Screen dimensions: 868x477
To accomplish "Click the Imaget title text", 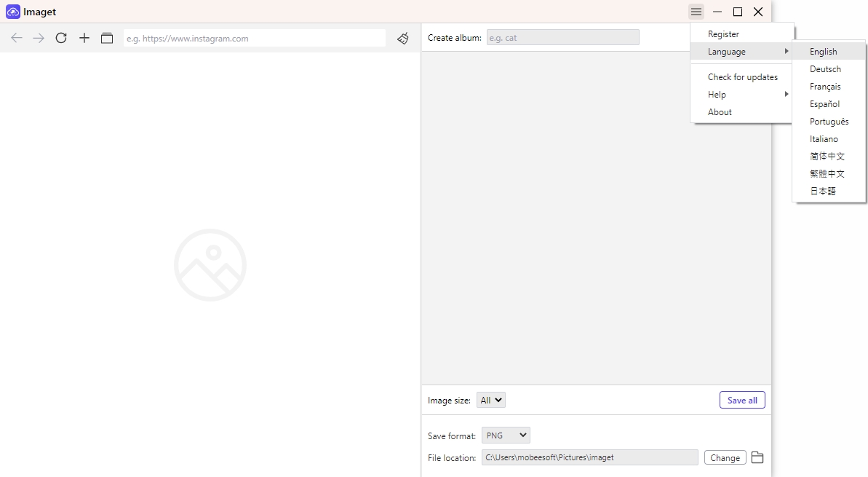I will coord(40,12).
